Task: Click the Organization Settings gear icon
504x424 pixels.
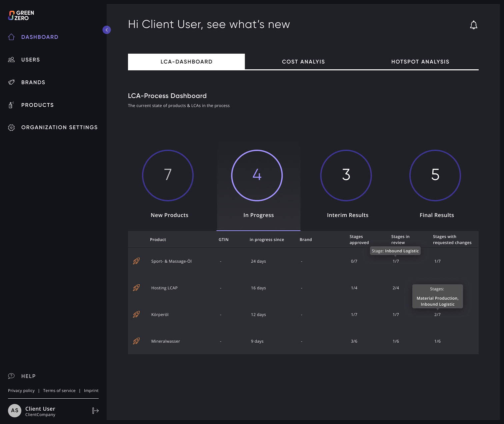Action: point(11,128)
